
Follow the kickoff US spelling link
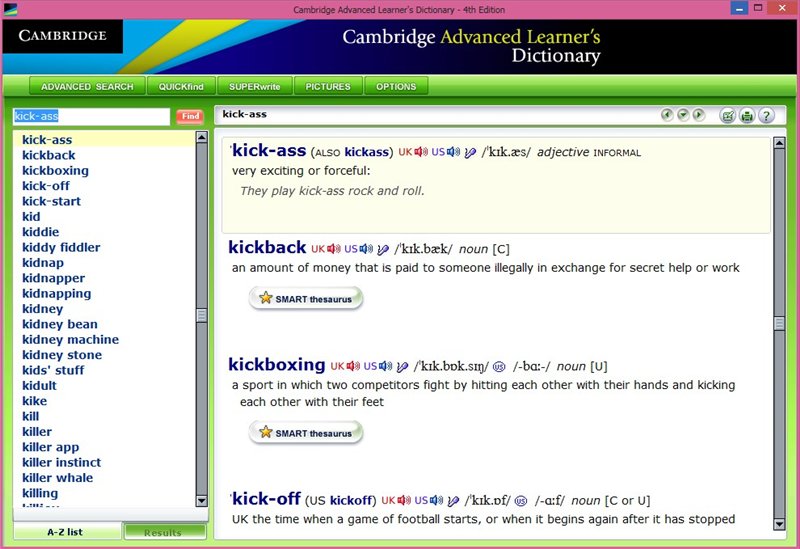351,501
